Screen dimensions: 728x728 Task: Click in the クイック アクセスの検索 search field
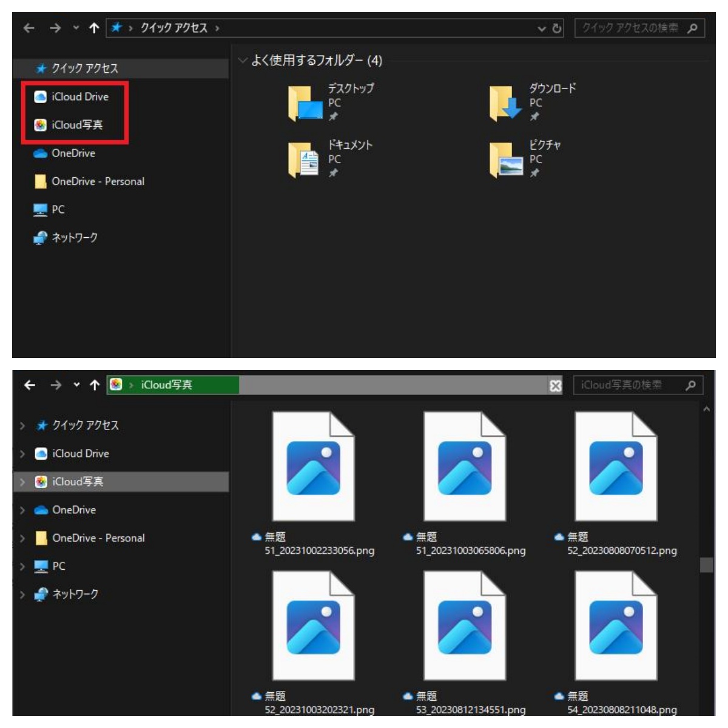point(630,28)
